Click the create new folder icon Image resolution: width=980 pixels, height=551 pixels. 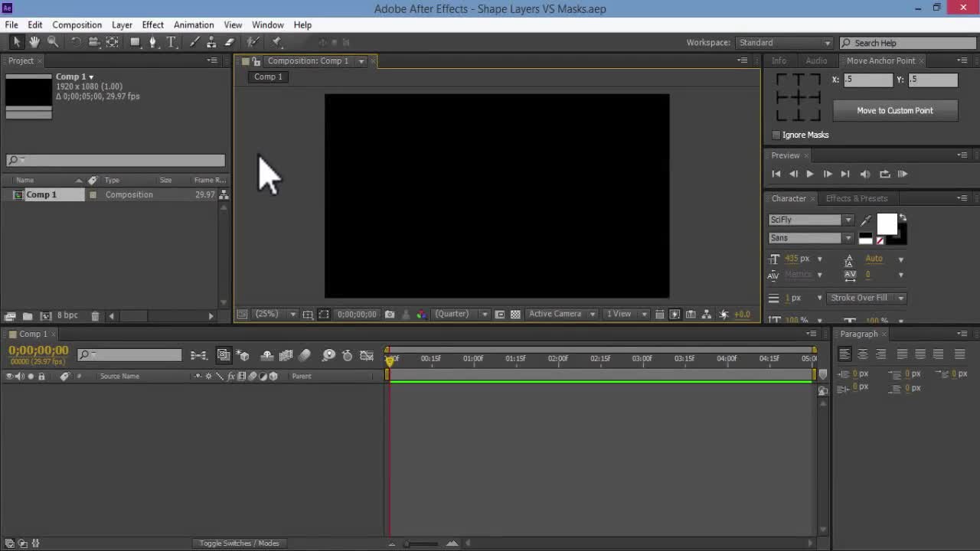pos(28,315)
